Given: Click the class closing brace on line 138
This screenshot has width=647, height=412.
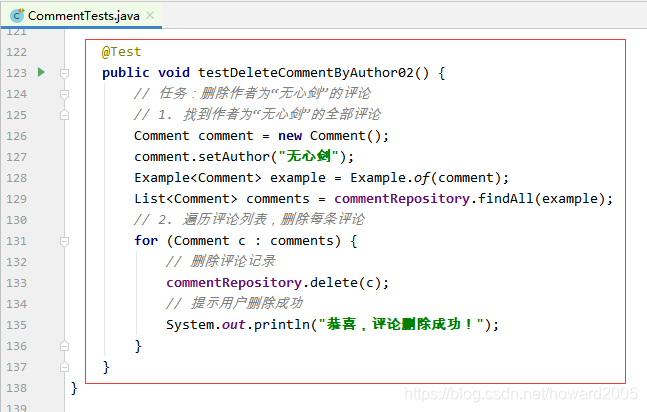Looking at the screenshot, I should click(x=74, y=388).
